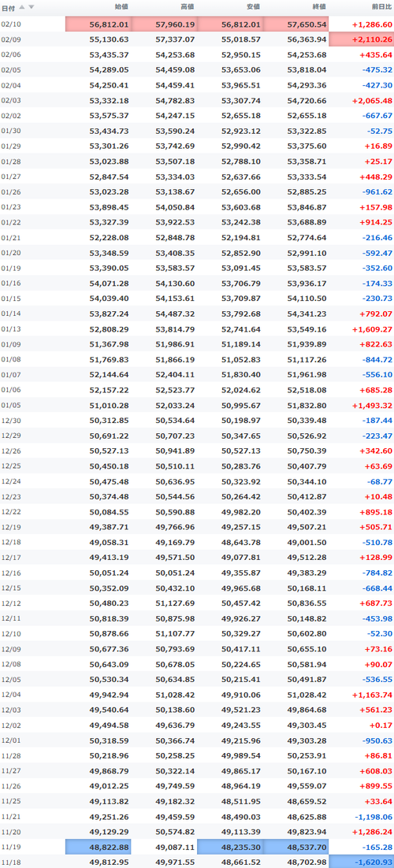Sort dates descending with the down arrow
The image size is (394, 868).
tap(31, 7)
